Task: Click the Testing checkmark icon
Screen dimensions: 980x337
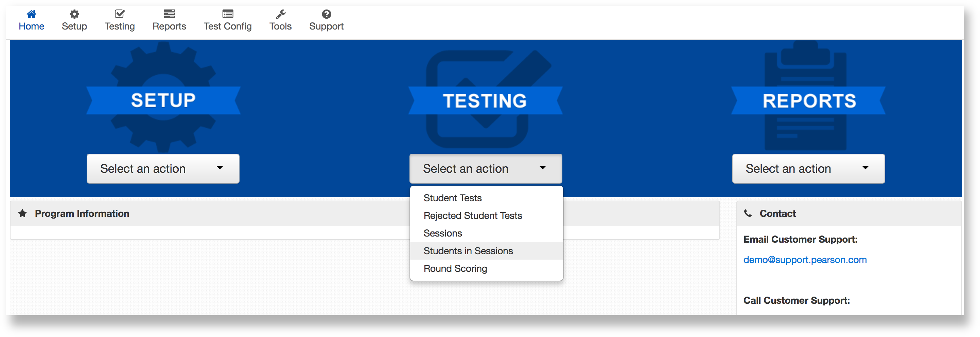Action: 120,15
